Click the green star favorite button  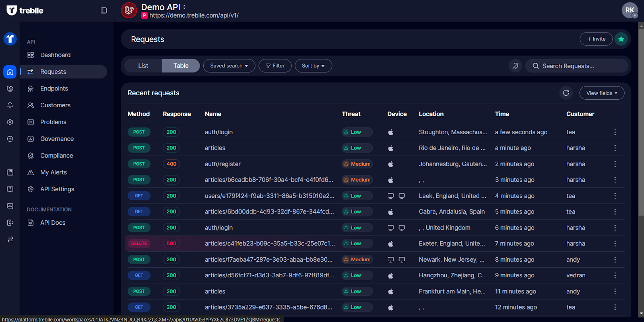tap(621, 39)
